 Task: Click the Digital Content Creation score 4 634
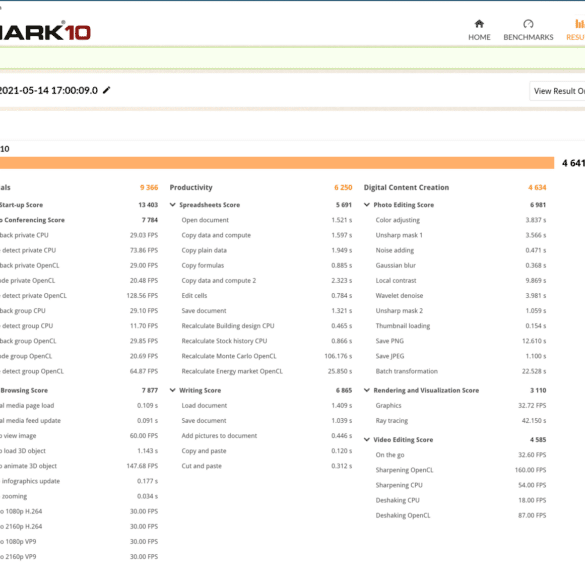537,187
